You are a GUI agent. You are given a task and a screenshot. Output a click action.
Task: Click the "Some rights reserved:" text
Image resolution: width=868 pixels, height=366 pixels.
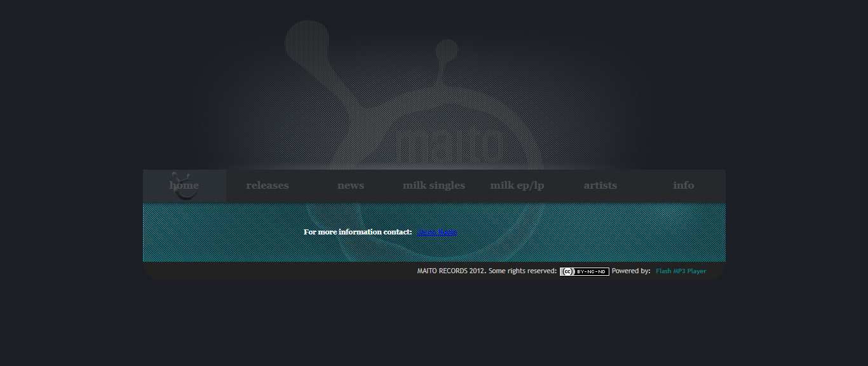(523, 271)
